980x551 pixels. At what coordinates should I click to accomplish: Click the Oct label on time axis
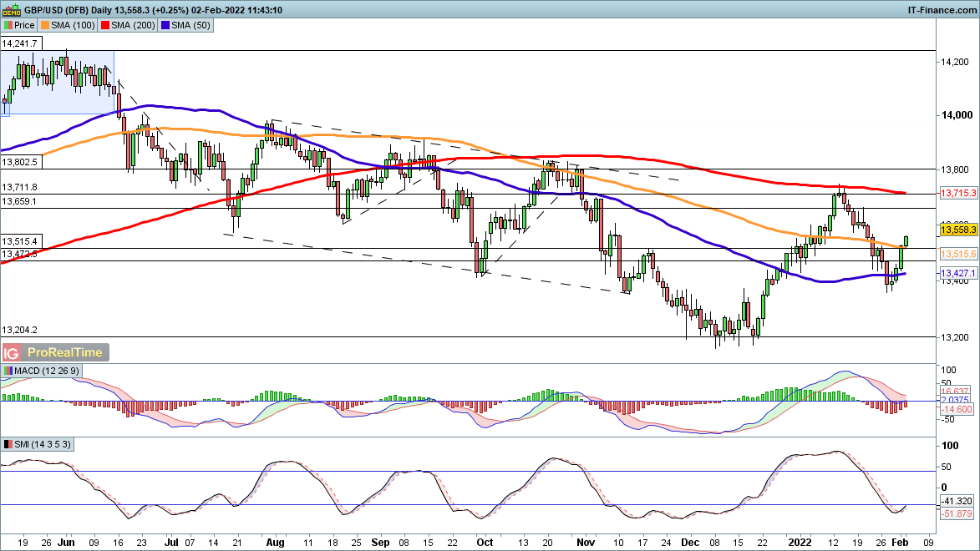(x=485, y=543)
